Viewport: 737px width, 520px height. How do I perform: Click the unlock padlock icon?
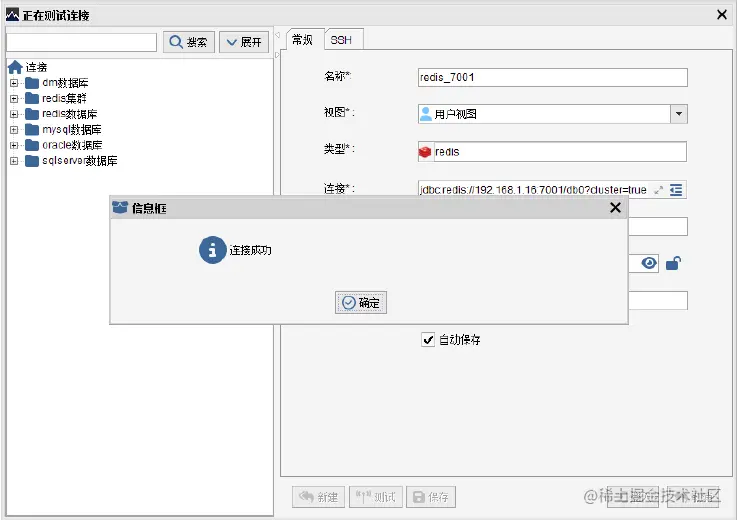pyautogui.click(x=674, y=263)
